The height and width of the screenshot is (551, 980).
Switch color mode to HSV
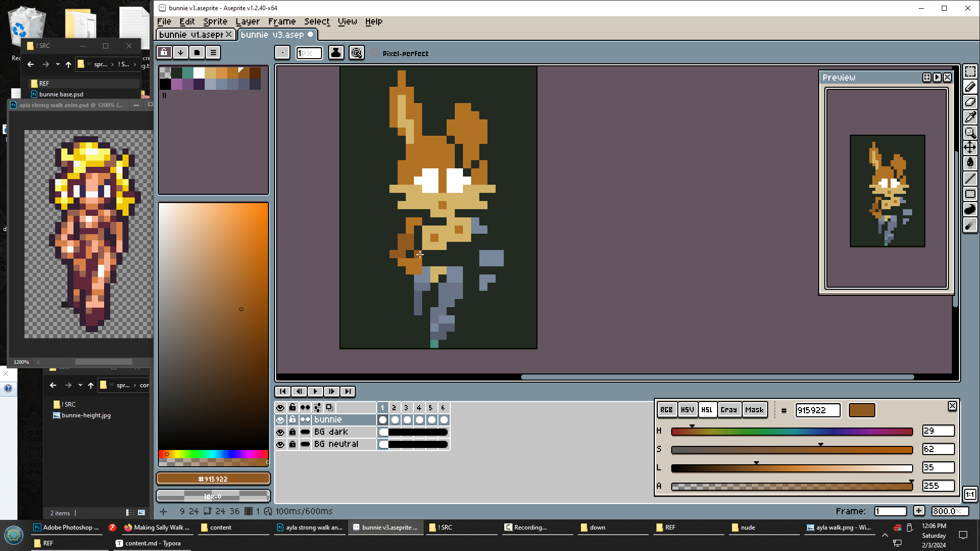[x=687, y=410]
